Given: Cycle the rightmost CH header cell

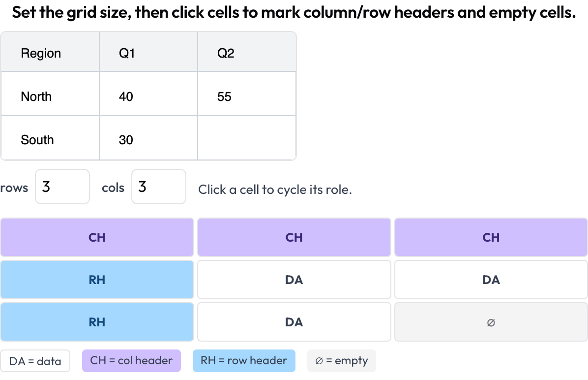Looking at the screenshot, I should point(491,237).
